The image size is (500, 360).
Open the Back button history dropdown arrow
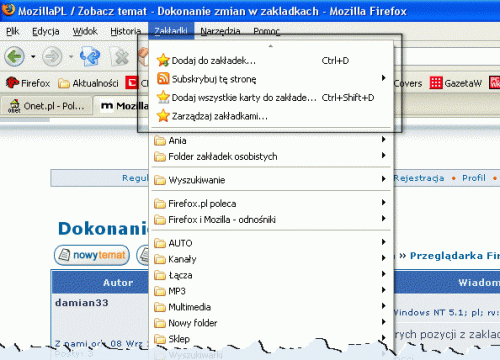tap(33, 57)
